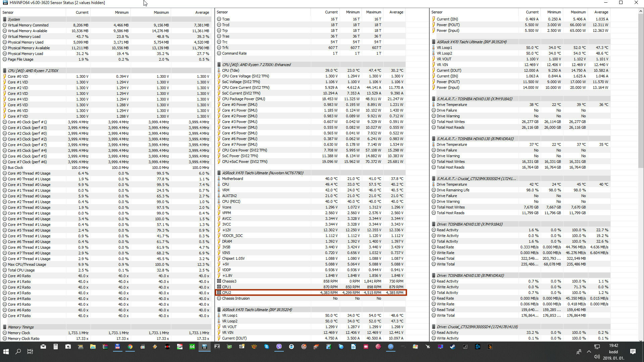644x362 pixels.
Task: Click the icon beside Command Rate
Action: pos(219,53)
